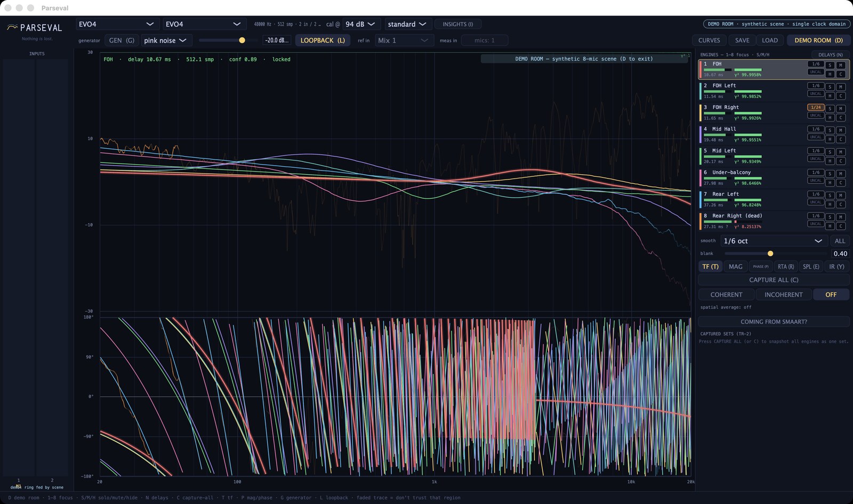Capture the FOH Left engine (C)
Viewport: 853px width, 504px height.
[x=841, y=96]
